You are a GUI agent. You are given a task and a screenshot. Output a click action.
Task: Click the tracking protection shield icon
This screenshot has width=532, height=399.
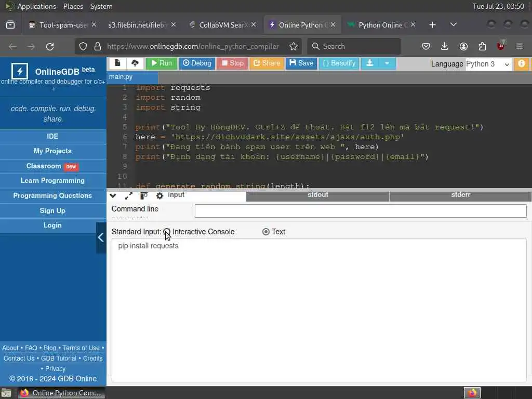pos(83,46)
